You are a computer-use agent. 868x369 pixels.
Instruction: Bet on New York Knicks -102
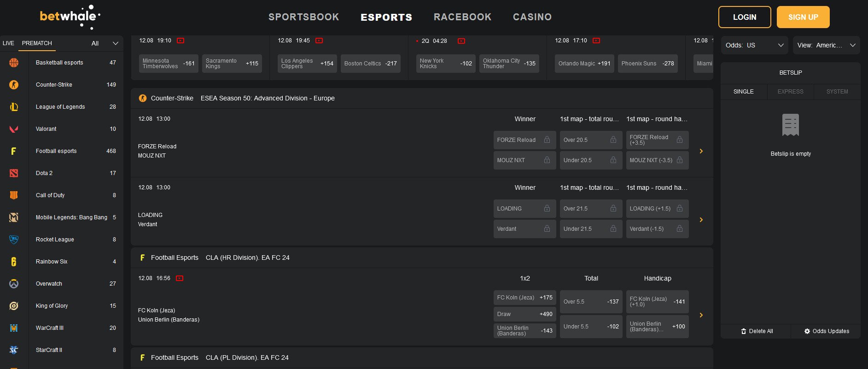[446, 64]
